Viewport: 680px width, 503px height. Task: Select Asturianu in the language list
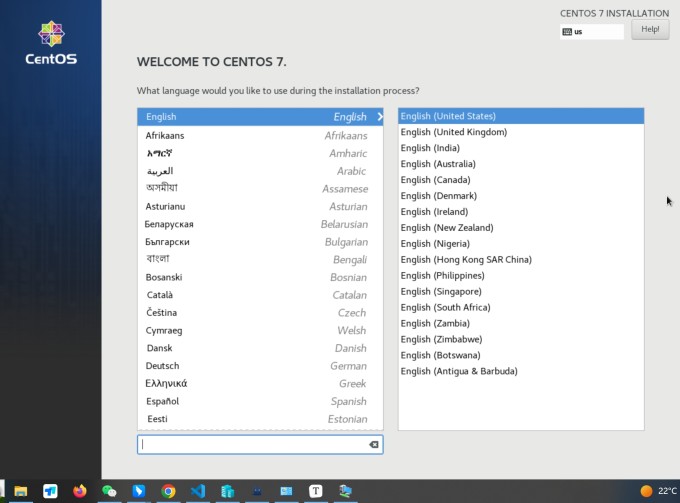click(260, 206)
